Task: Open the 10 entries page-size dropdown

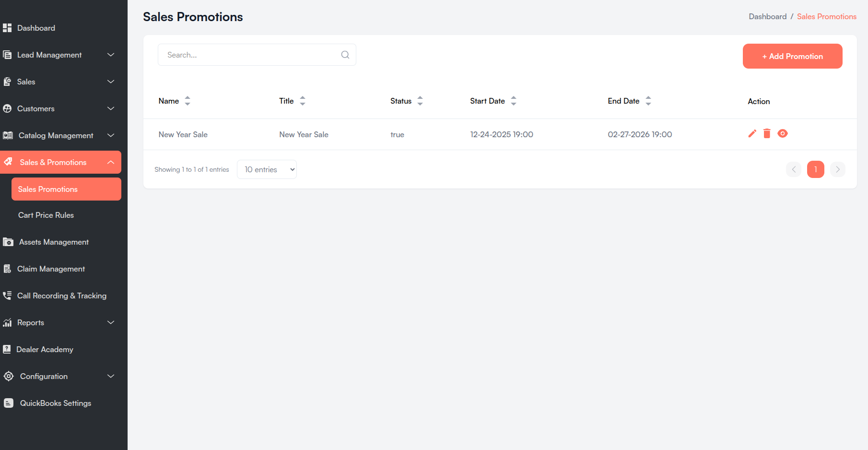Action: (267, 169)
